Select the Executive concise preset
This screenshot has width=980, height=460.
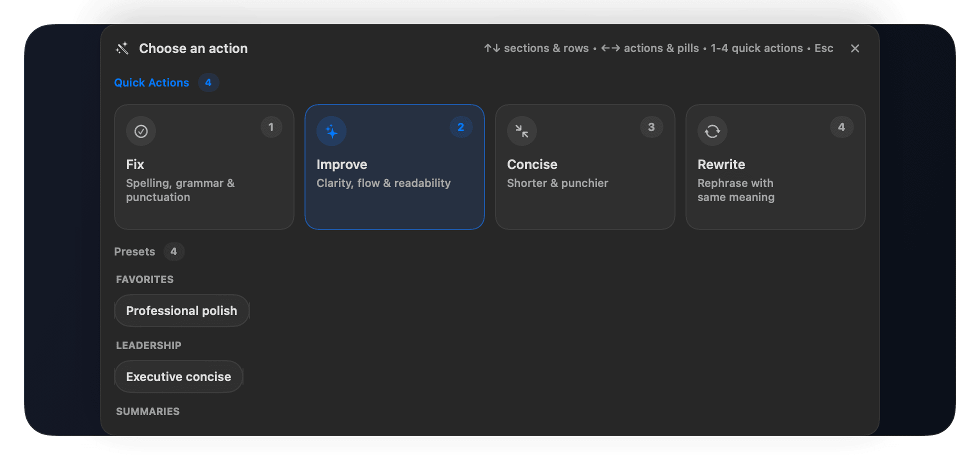[178, 376]
